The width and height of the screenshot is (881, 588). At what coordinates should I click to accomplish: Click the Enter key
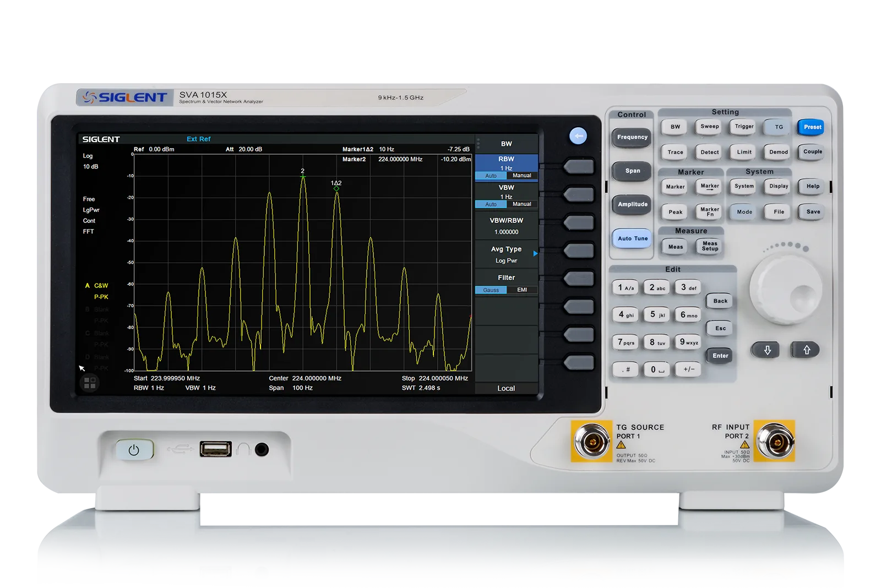(720, 356)
